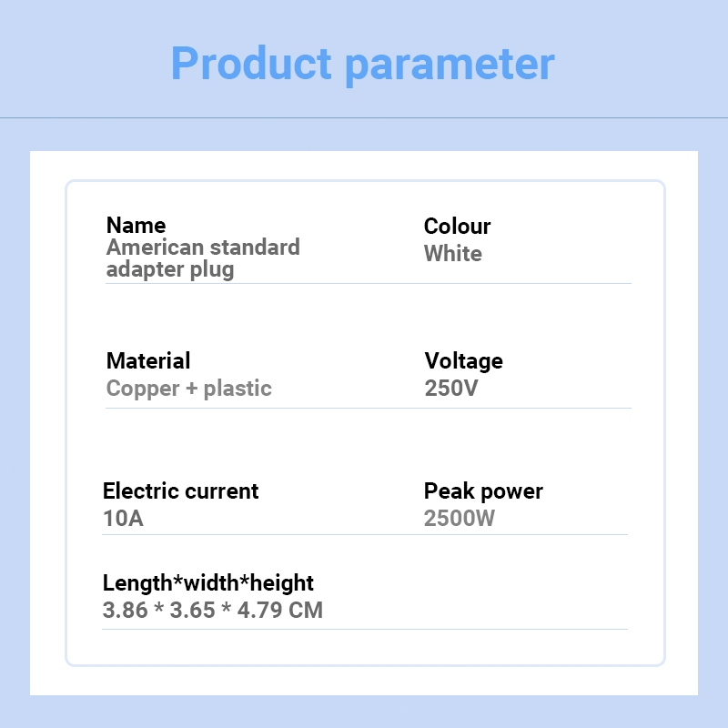Select the Name label
Viewport: 728px width, 728px height.
(136, 225)
